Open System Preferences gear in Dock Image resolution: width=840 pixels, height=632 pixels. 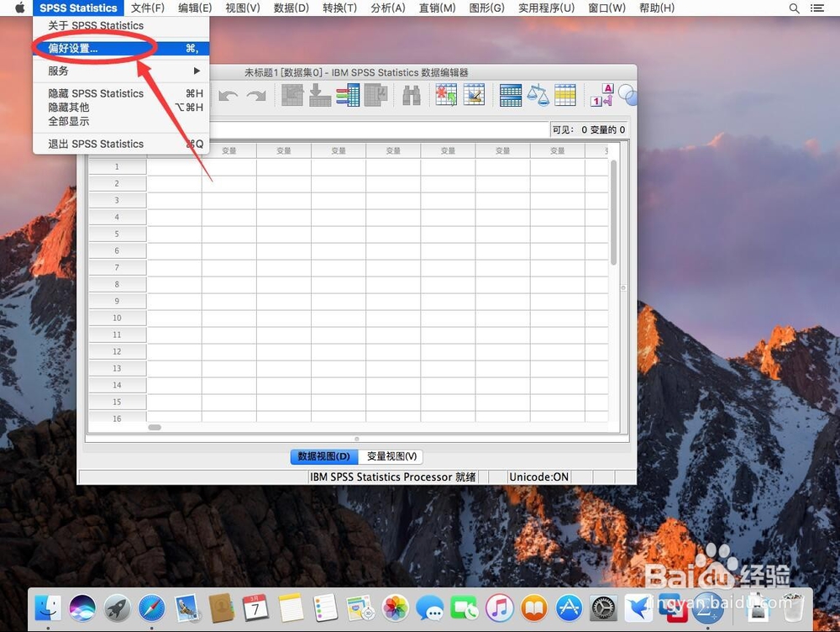(x=604, y=608)
